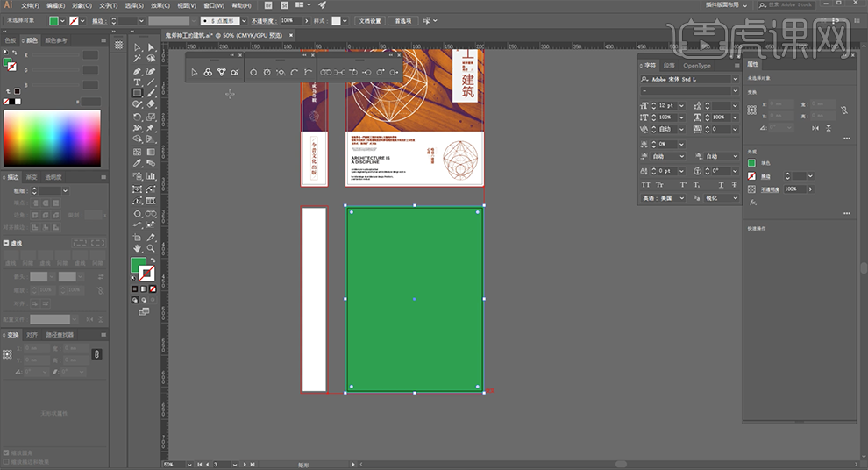Switch to the OpenType tab
The width and height of the screenshot is (868, 470).
point(697,65)
